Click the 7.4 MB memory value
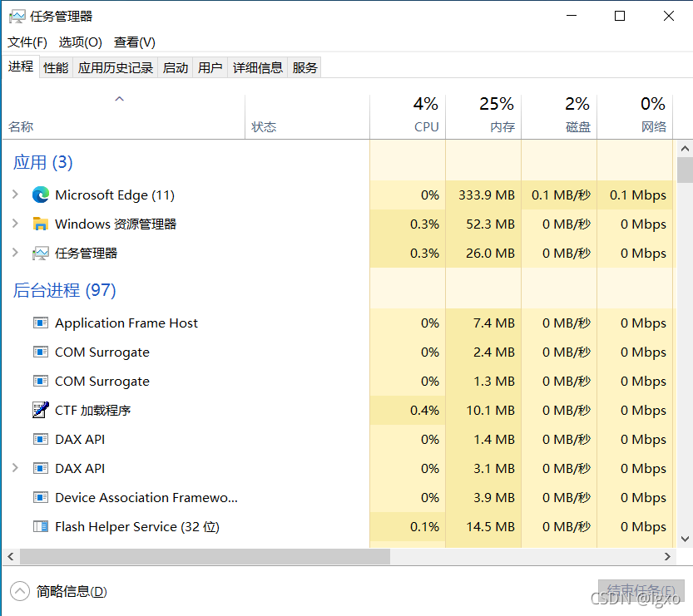Screen dimensions: 693x616 494,323
